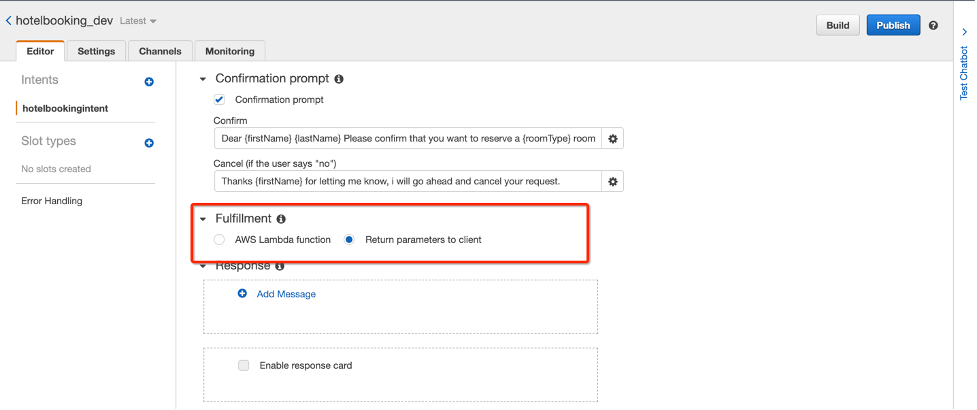This screenshot has width=977, height=410.
Task: Open settings gear for Confirm message
Action: 613,138
